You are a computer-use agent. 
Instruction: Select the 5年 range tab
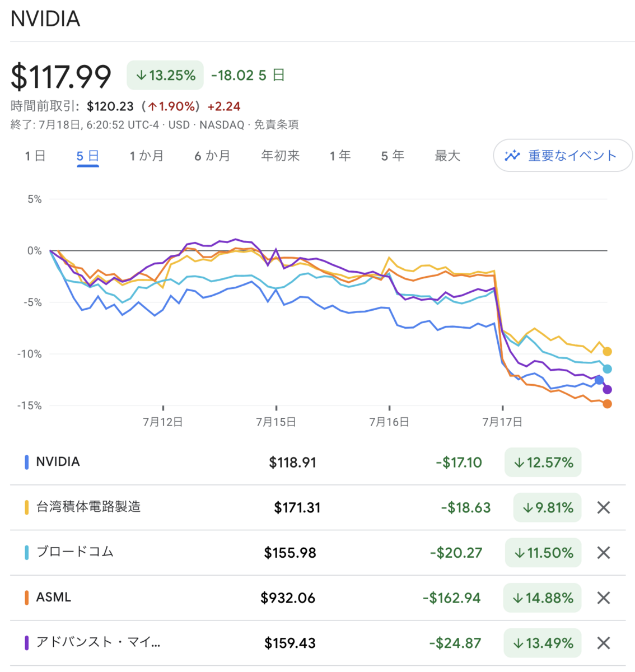coord(393,156)
